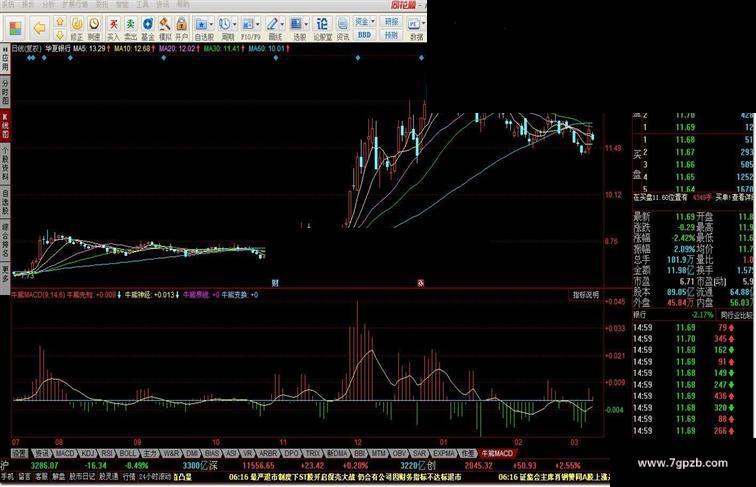Click 留言 in the status bar
This screenshot has height=487, width=756.
[25, 477]
